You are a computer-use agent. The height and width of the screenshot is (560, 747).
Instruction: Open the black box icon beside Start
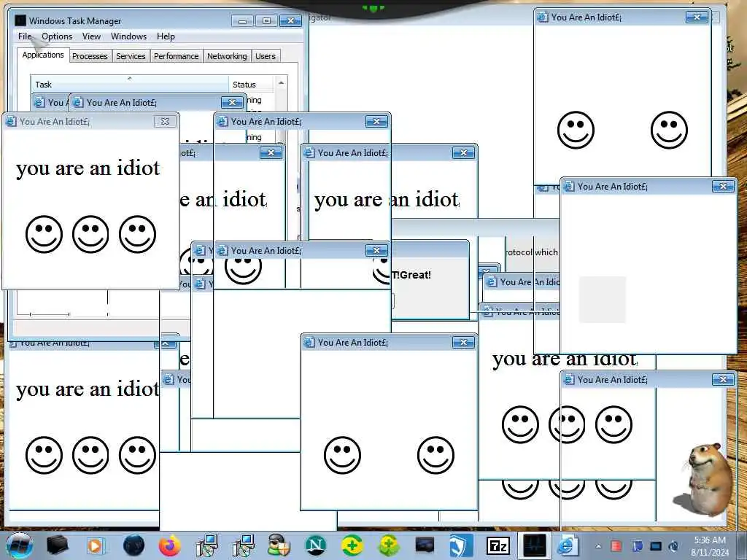(58, 545)
